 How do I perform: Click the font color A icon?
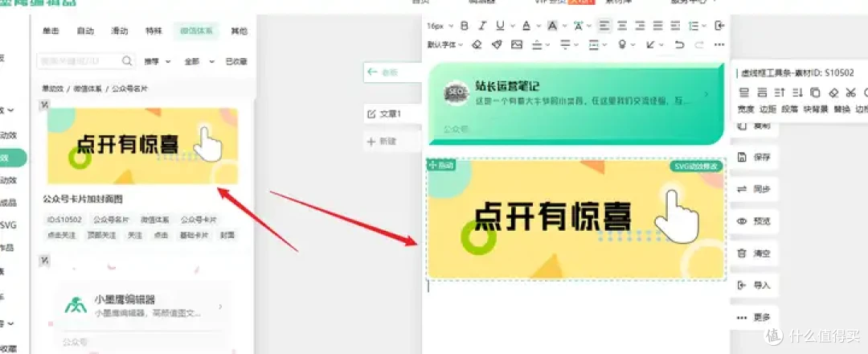click(526, 26)
